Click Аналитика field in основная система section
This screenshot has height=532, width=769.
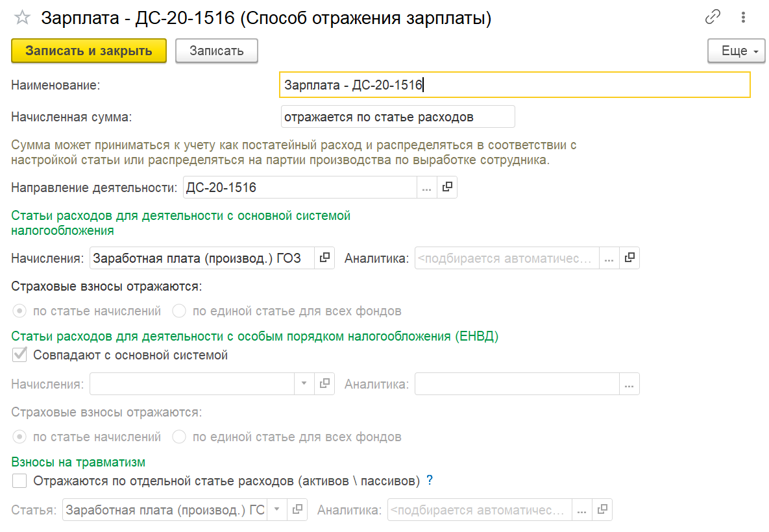click(x=507, y=258)
